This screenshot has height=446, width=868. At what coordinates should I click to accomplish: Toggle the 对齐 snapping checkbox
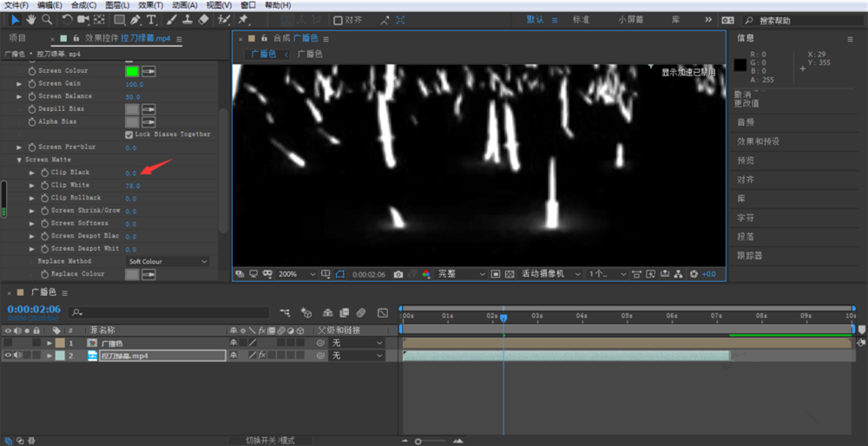coord(338,19)
